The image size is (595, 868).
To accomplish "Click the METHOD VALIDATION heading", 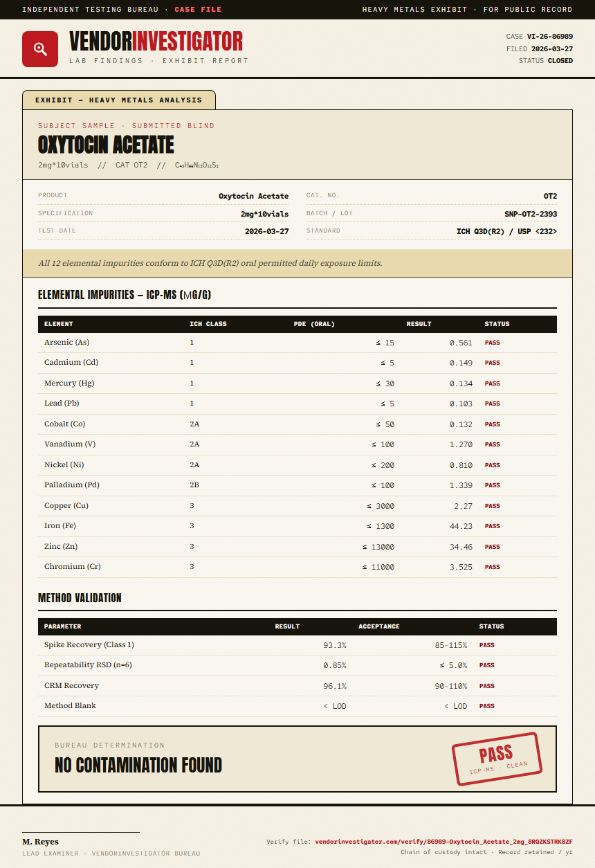I will (80, 597).
